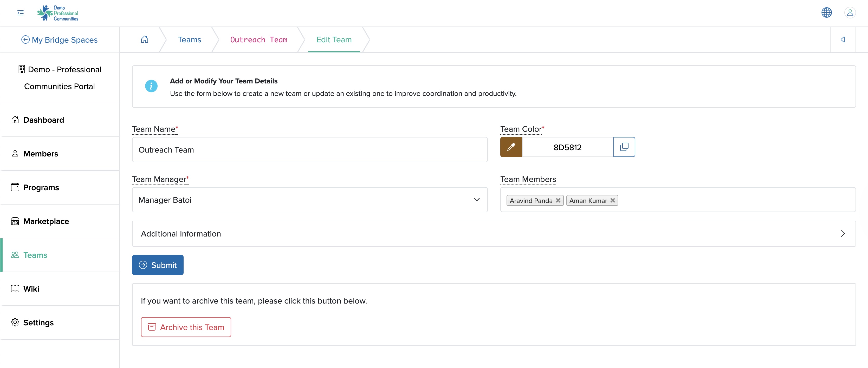Open Marketplace from sidebar
Image resolution: width=868 pixels, height=368 pixels.
point(60,221)
